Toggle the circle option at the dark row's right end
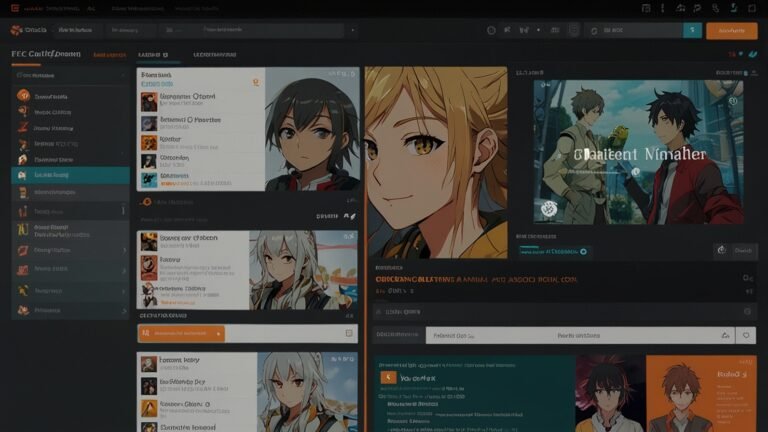 [x=747, y=312]
